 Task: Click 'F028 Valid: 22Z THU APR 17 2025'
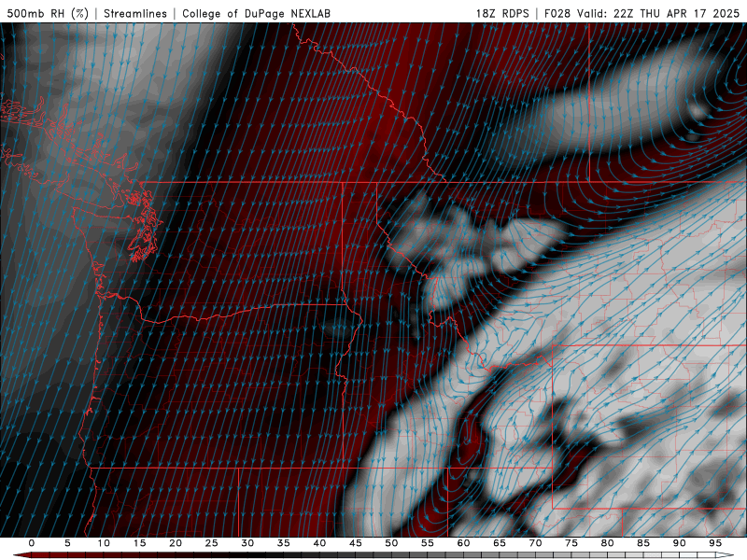(x=641, y=14)
